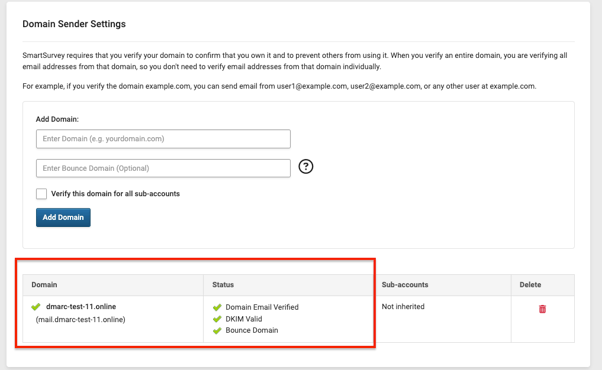The image size is (602, 370).
Task: Click green checkmark beside dmarc-test-11.online
Action: 36,307
